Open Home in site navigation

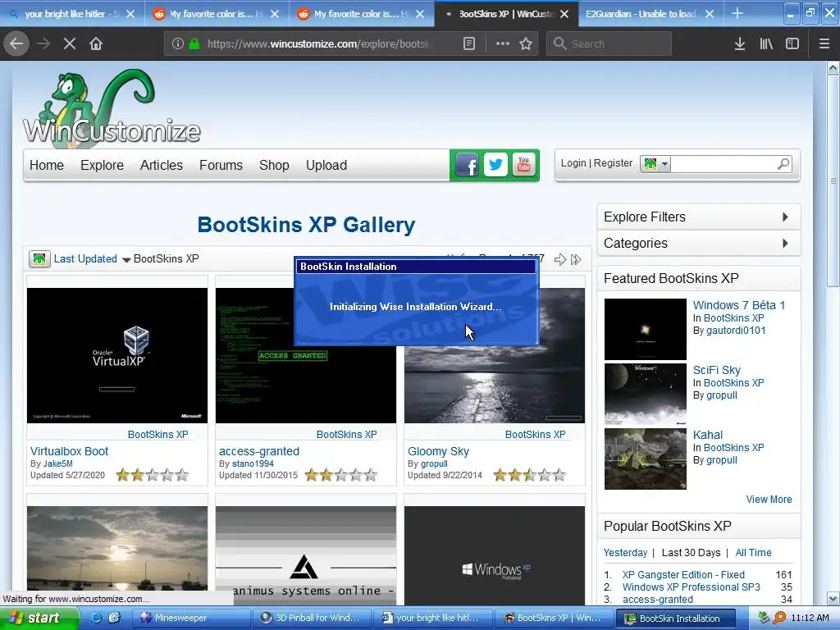(47, 165)
